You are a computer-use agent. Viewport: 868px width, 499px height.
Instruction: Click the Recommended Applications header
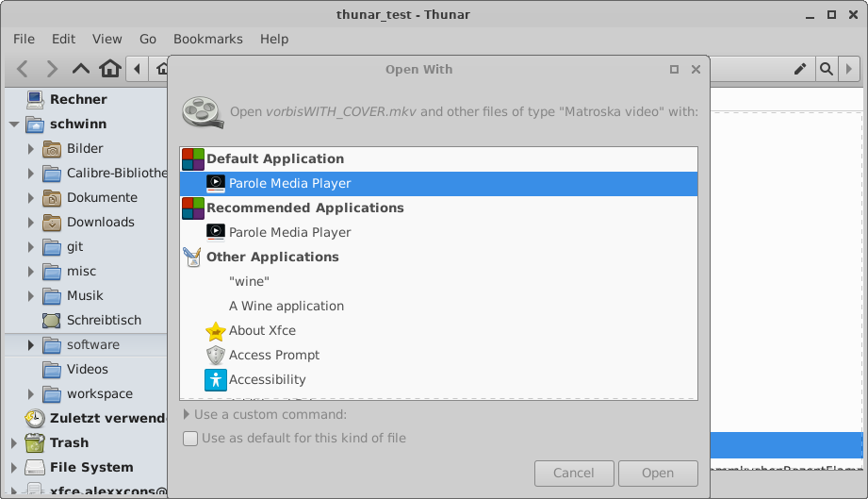tap(305, 208)
